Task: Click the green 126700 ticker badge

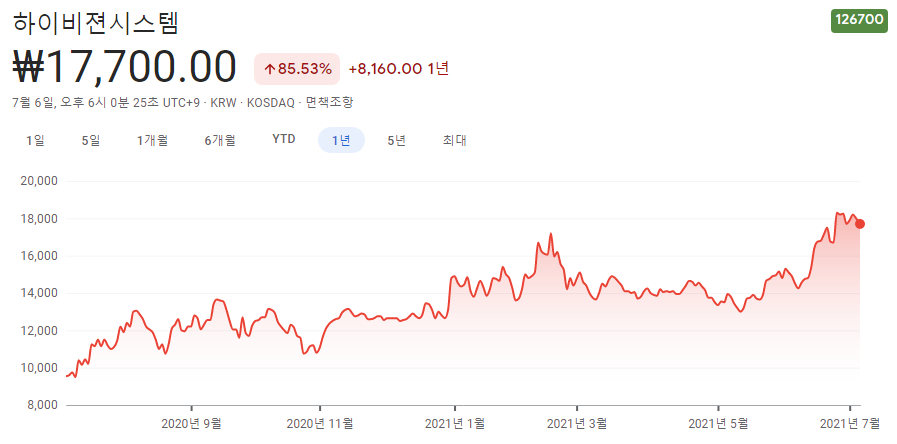Action: click(x=859, y=20)
